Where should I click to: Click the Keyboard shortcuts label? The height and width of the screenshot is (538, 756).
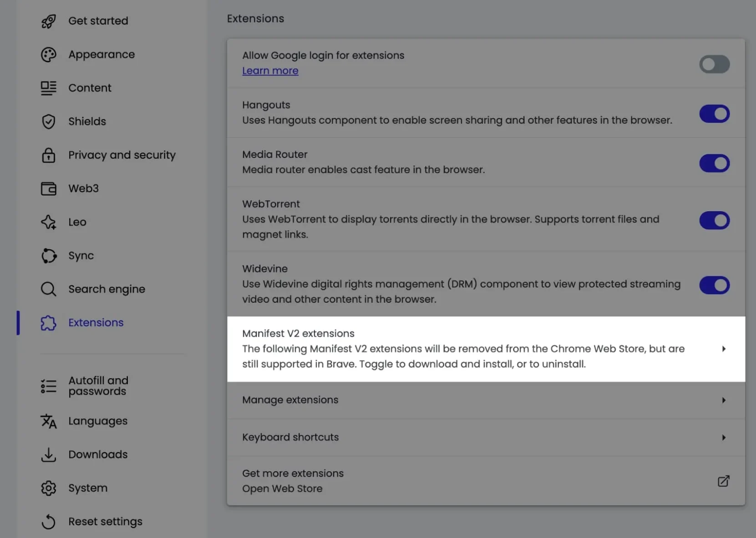pos(290,437)
